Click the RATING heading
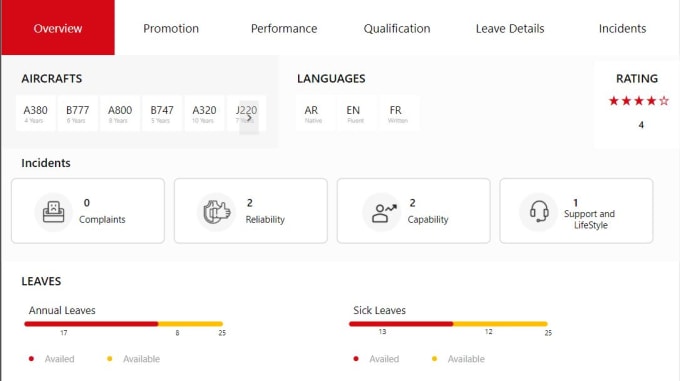This screenshot has width=680, height=381. point(637,78)
